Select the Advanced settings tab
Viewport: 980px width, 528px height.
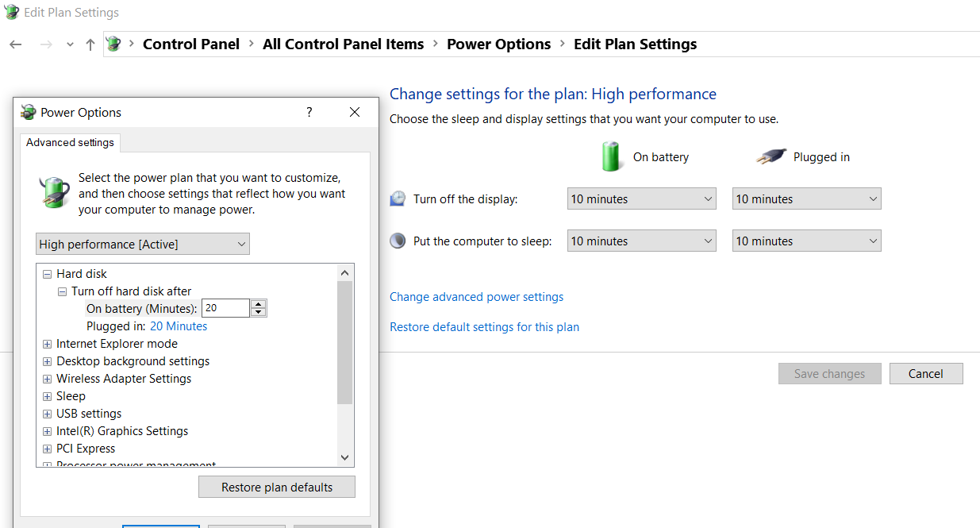[x=70, y=143]
